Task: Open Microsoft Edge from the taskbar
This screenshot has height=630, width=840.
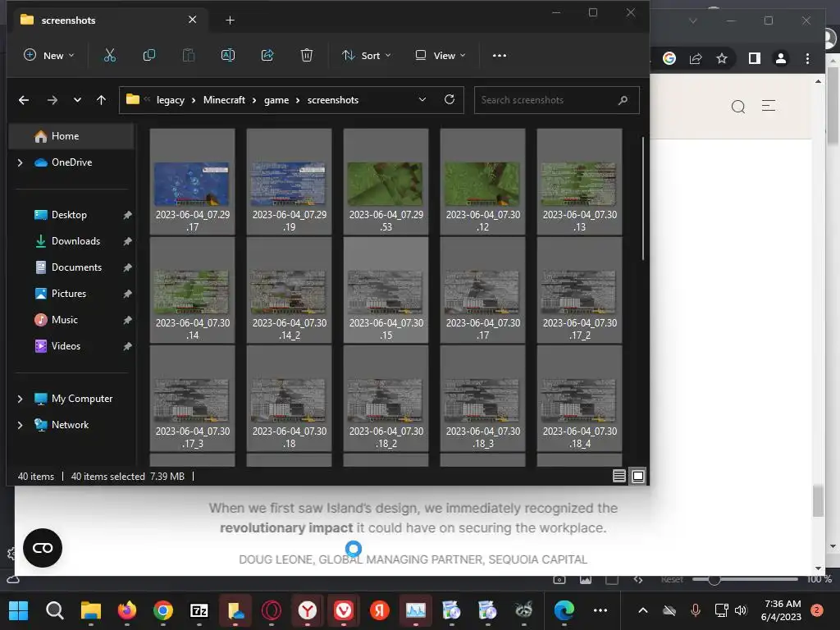Action: (564, 610)
